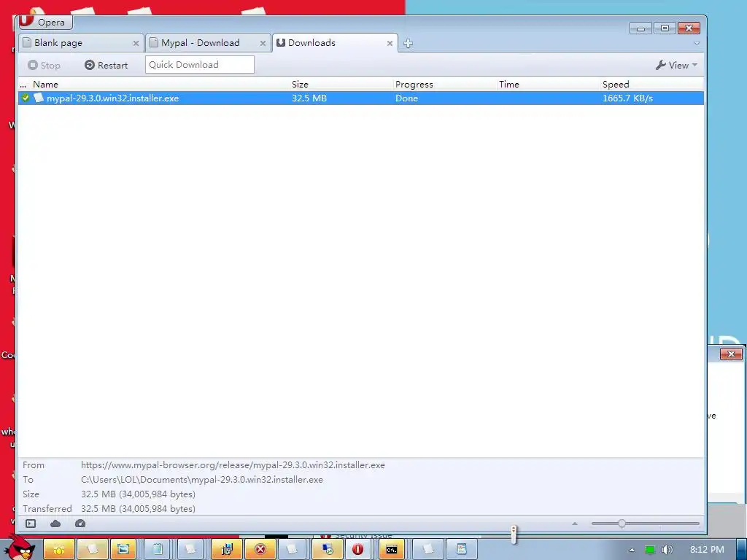This screenshot has height=560, width=747.
Task: Open the Command Prompt taskbar icon
Action: tap(392, 550)
